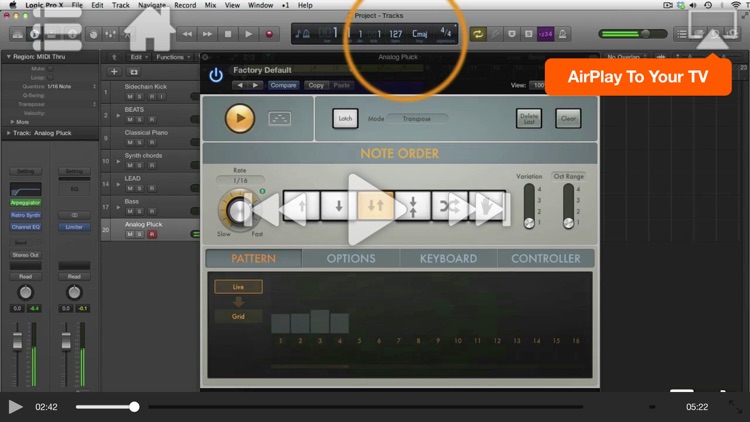Image resolution: width=750 pixels, height=422 pixels.
Task: Disable record on Analog Pluck track
Action: pos(152,234)
